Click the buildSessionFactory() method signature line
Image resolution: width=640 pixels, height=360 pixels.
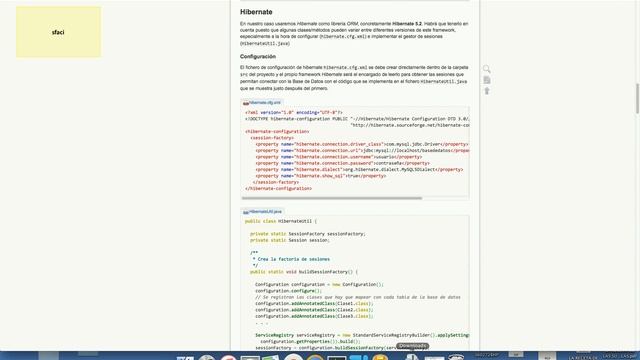coord(304,272)
